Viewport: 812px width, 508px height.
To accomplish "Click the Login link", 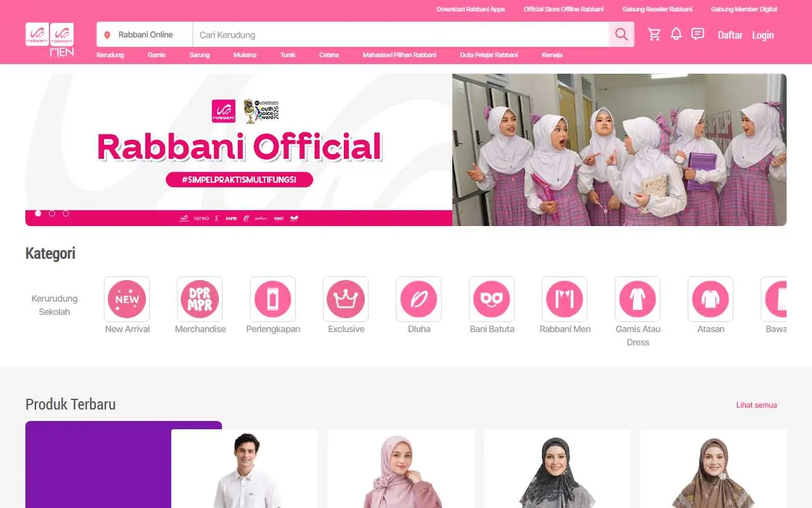I will [763, 35].
